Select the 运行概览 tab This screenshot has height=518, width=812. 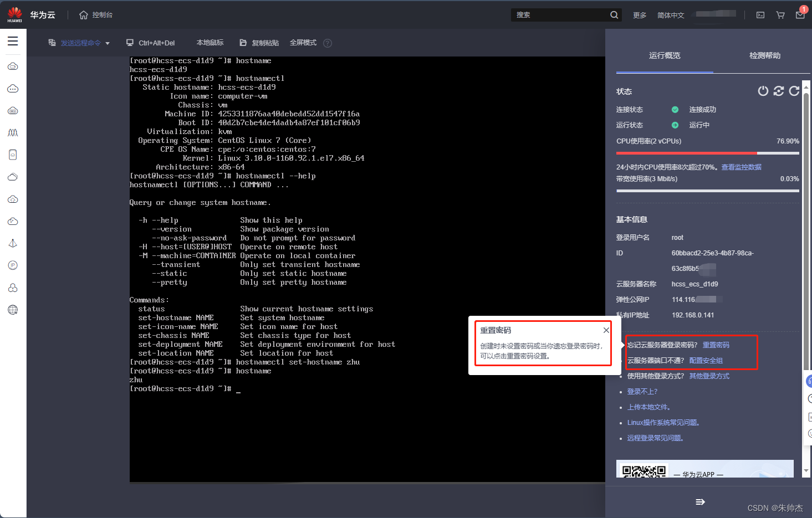(x=665, y=55)
